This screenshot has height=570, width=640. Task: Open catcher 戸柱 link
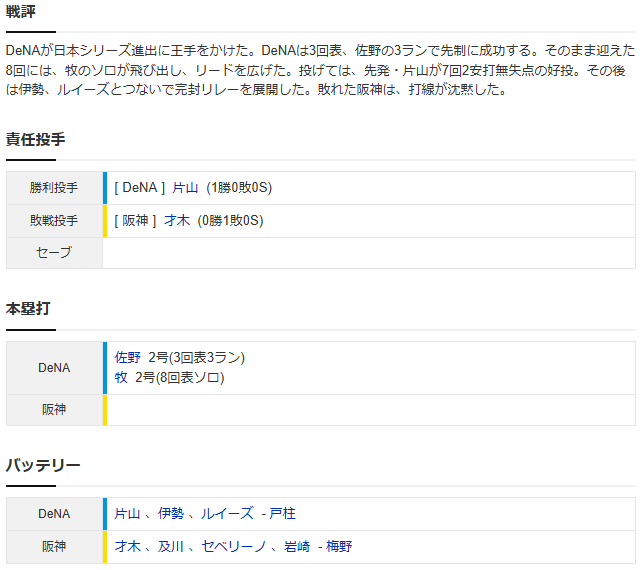point(282,514)
